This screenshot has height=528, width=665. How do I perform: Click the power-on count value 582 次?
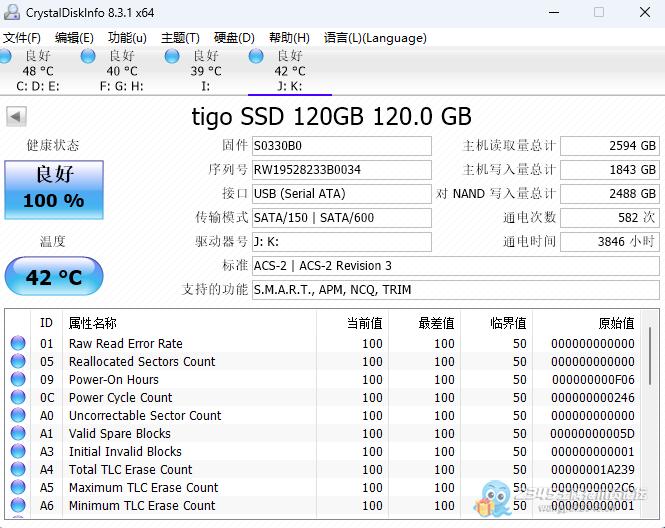pyautogui.click(x=610, y=218)
